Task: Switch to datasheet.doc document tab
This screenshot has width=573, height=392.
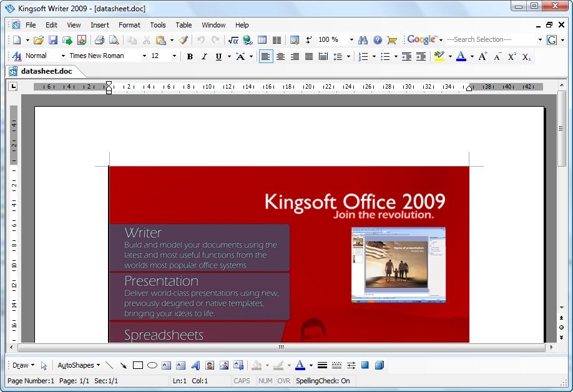Action: (x=46, y=71)
